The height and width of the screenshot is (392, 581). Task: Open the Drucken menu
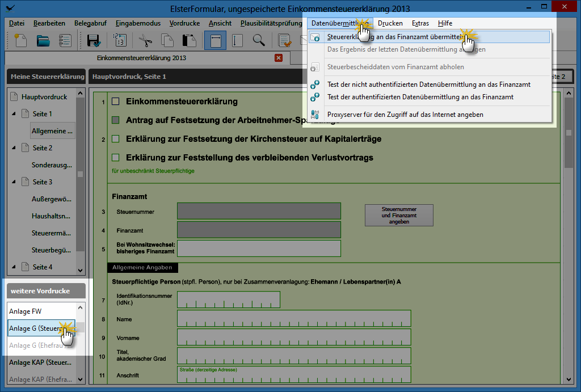click(390, 23)
